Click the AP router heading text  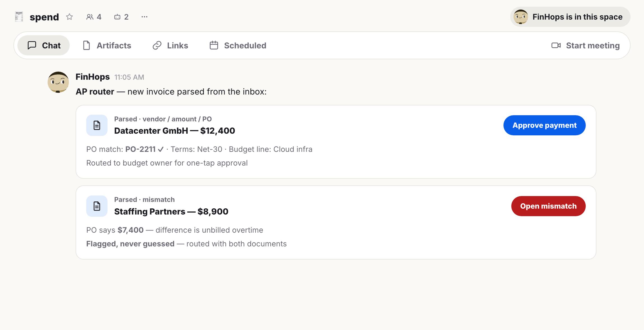[95, 92]
